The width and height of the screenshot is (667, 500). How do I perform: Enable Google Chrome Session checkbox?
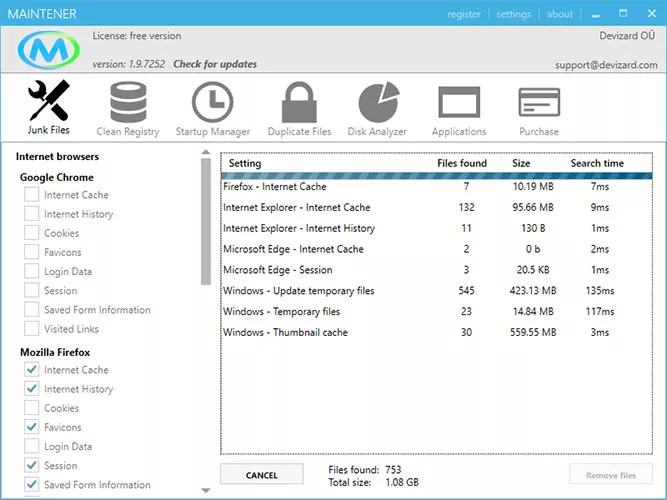31,290
